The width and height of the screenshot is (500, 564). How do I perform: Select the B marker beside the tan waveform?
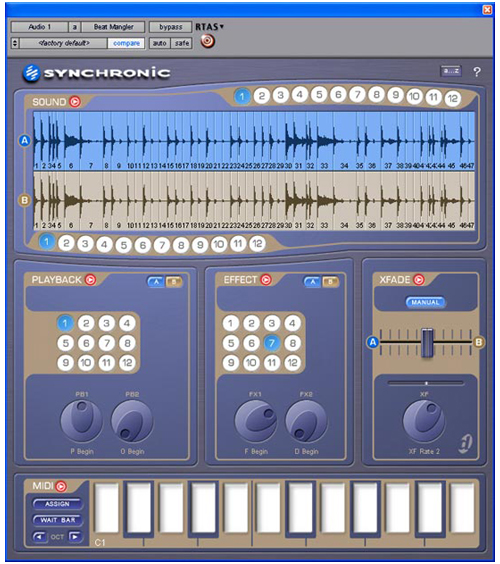[x=24, y=200]
